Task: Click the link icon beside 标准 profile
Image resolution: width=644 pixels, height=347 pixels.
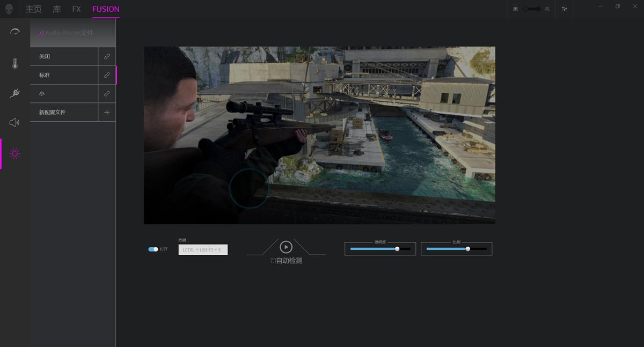Action: click(x=107, y=75)
